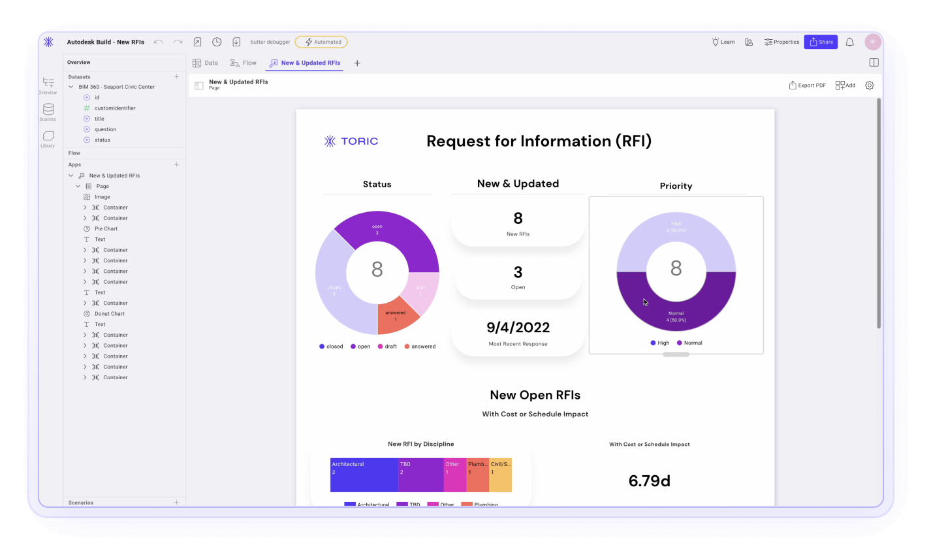
Task: Click the clock history icon in the toolbar
Action: tap(216, 41)
